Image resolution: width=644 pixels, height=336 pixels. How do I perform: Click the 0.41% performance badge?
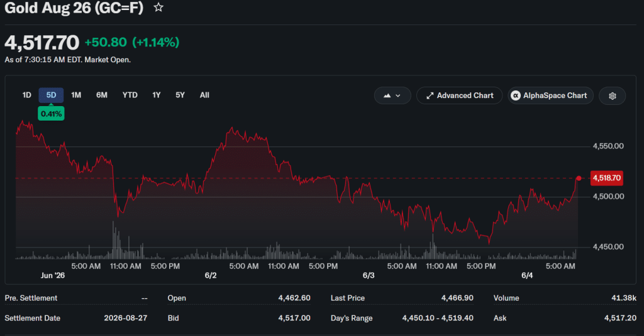point(51,114)
